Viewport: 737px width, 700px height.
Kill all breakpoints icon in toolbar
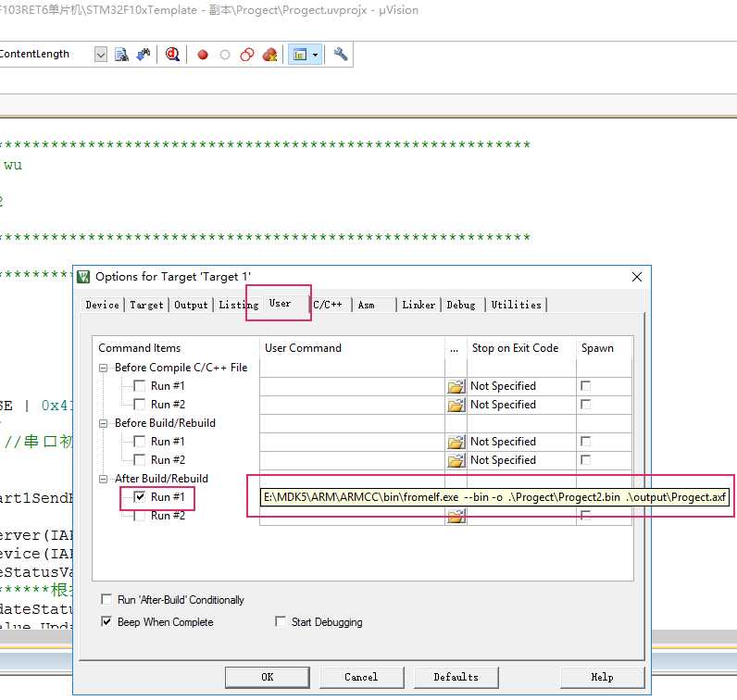point(269,55)
